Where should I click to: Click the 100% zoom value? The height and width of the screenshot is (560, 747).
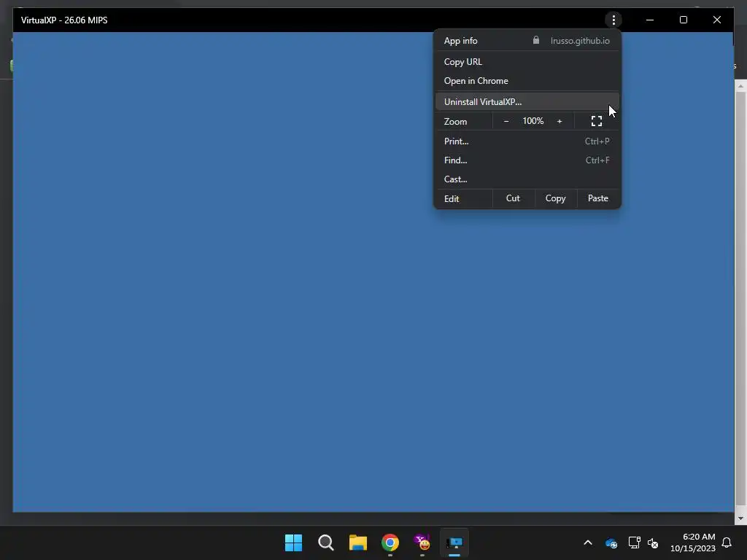coord(533,121)
